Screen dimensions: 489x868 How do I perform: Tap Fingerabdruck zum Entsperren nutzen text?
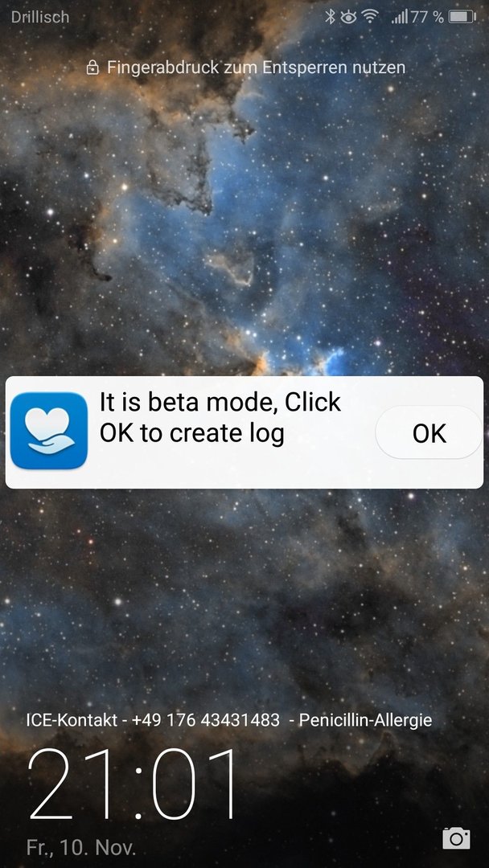click(x=256, y=68)
